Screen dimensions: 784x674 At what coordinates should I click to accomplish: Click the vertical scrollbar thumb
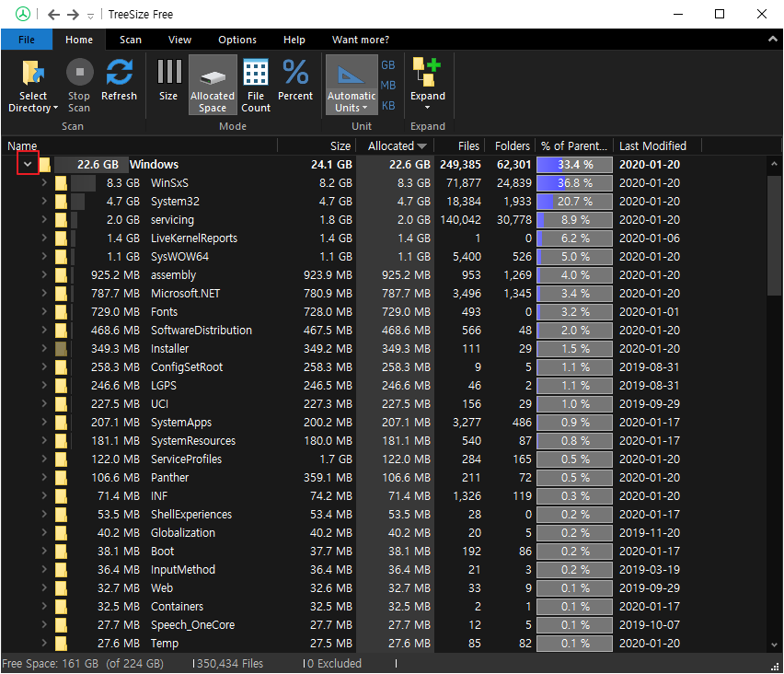click(774, 235)
